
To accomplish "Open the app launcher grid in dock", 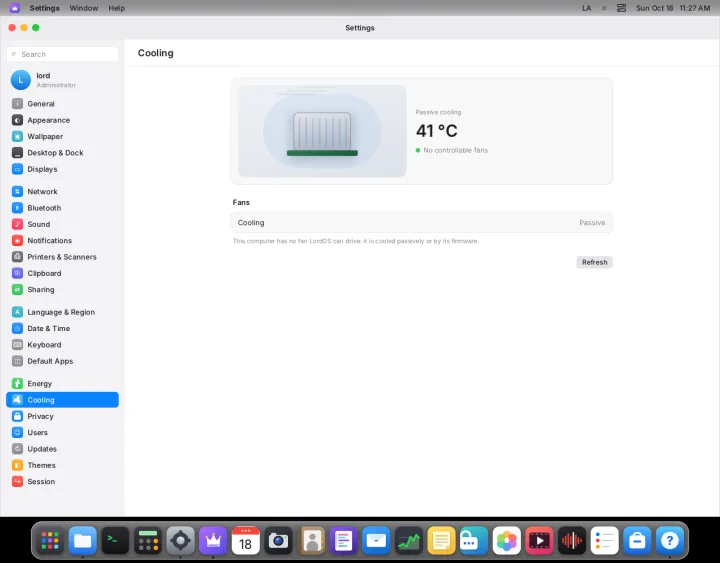I will (x=50, y=540).
